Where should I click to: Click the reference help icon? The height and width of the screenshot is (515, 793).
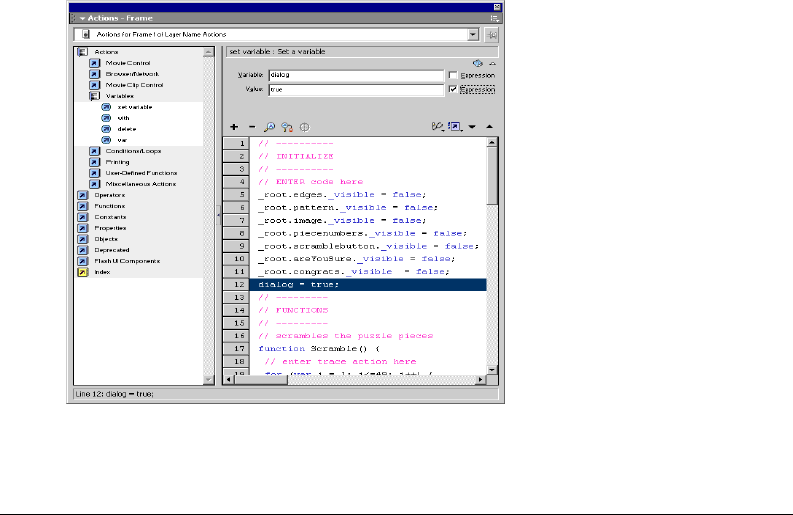(x=477, y=63)
